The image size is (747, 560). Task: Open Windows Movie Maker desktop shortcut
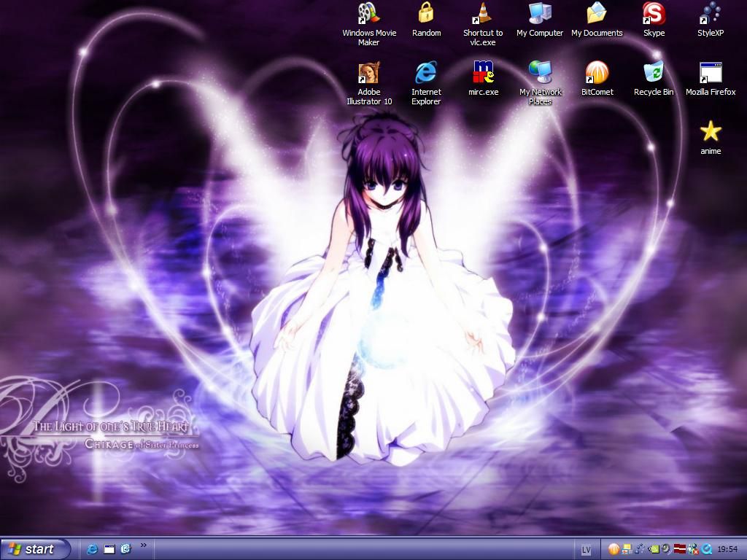pyautogui.click(x=369, y=24)
